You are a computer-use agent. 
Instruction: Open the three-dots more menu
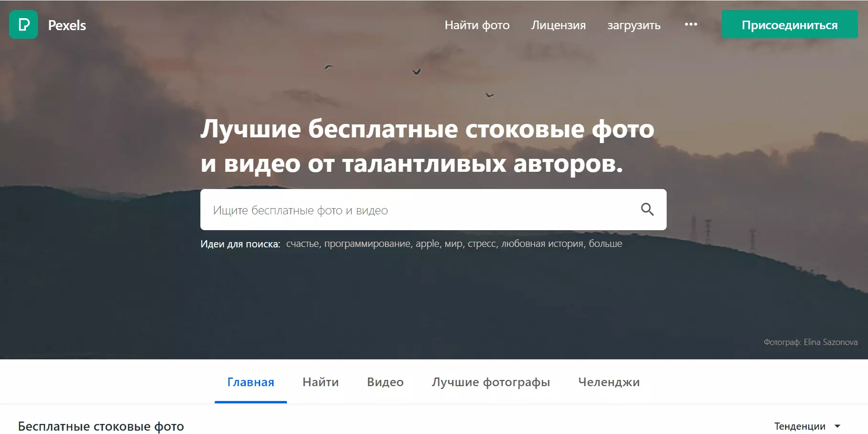click(x=691, y=24)
